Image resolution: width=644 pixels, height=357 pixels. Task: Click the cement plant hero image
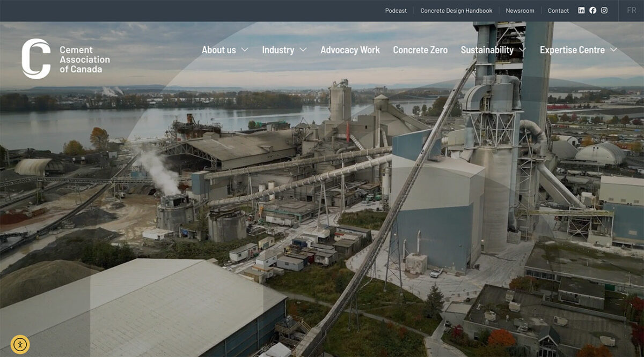pyautogui.click(x=322, y=214)
